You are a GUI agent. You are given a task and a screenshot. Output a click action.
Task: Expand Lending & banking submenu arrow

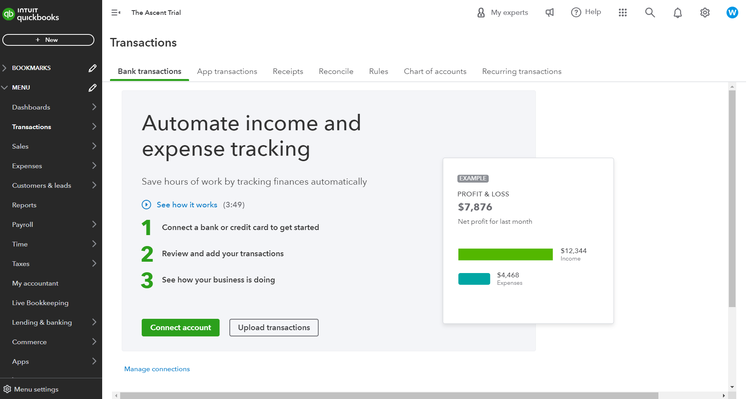94,322
